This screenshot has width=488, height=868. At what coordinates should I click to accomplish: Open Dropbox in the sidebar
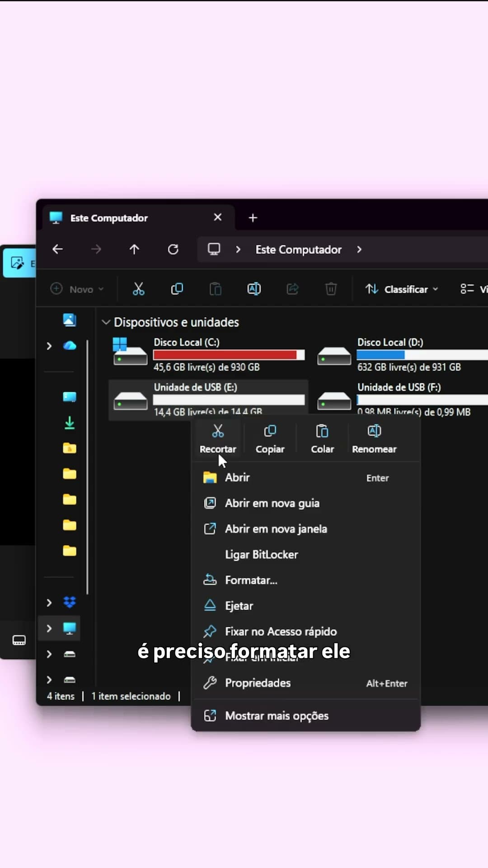pos(70,602)
